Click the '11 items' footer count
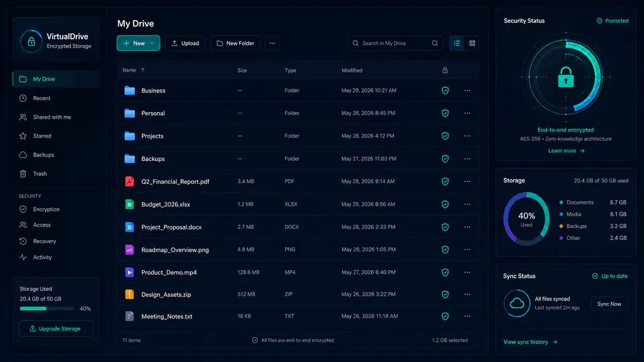The height and width of the screenshot is (362, 644). click(131, 340)
